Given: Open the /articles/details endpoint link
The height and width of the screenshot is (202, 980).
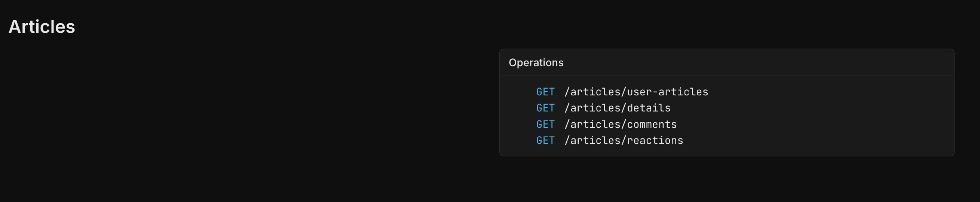Looking at the screenshot, I should (x=617, y=108).
